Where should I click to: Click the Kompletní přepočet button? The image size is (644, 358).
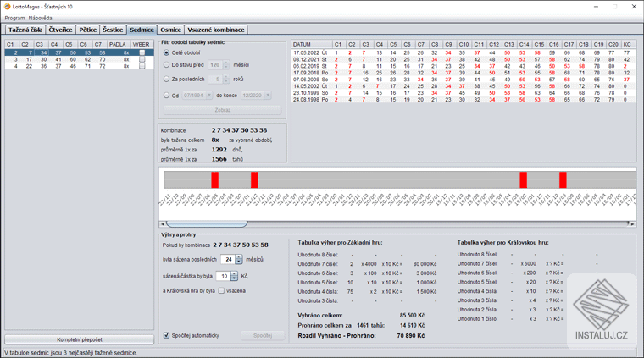point(78,339)
